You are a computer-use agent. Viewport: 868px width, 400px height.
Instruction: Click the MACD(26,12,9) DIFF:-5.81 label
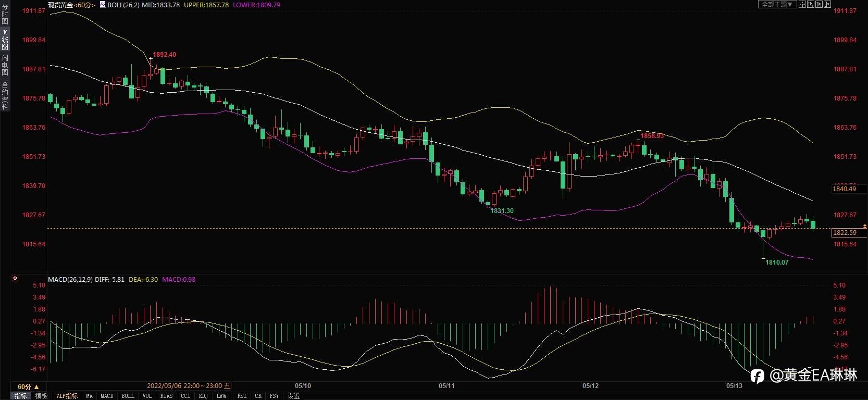pyautogui.click(x=86, y=280)
